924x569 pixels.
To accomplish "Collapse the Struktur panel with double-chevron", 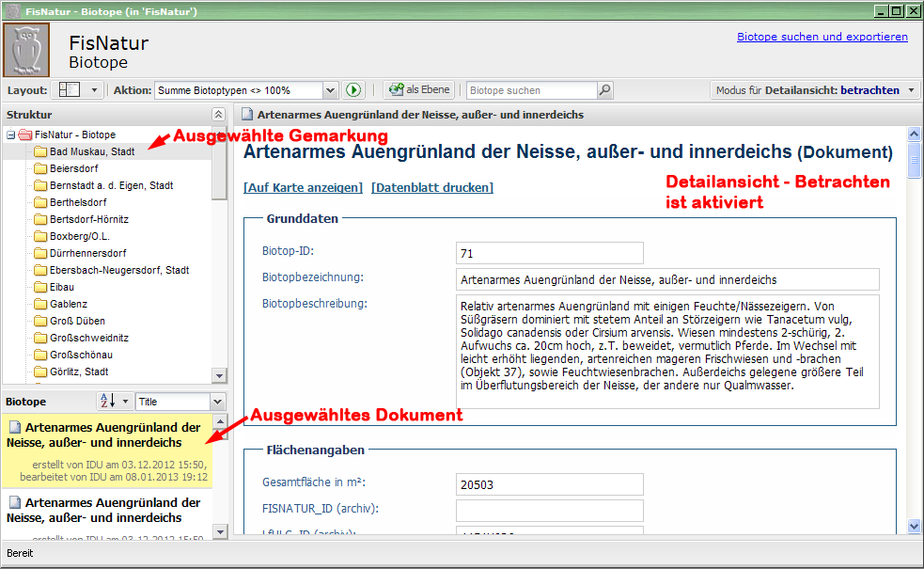I will (218, 114).
